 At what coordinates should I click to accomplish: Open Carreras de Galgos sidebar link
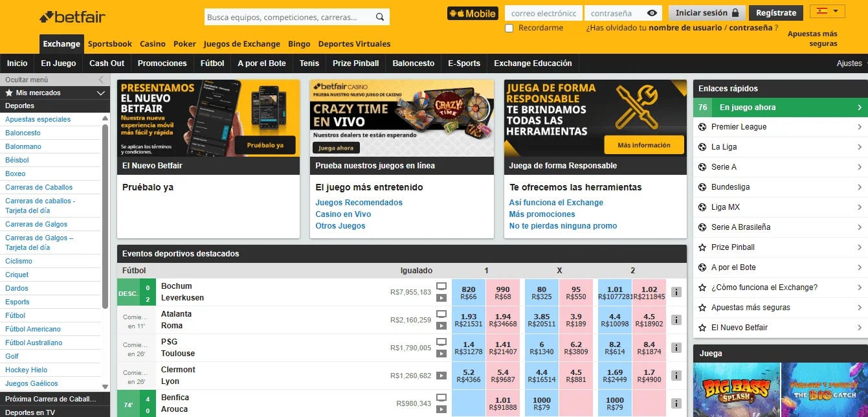tap(36, 224)
